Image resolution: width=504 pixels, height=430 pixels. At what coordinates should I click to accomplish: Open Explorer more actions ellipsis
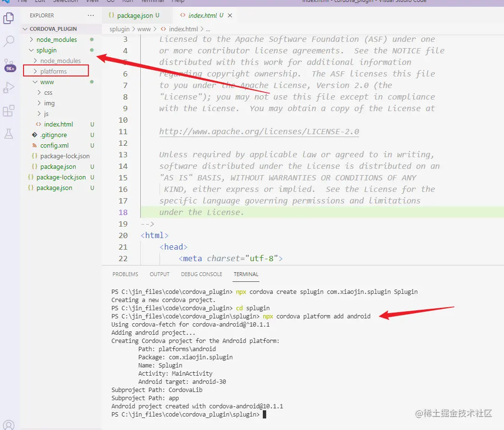[x=91, y=15]
